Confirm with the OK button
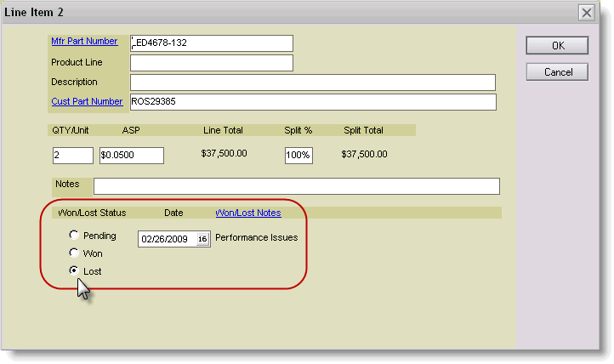 tap(557, 45)
